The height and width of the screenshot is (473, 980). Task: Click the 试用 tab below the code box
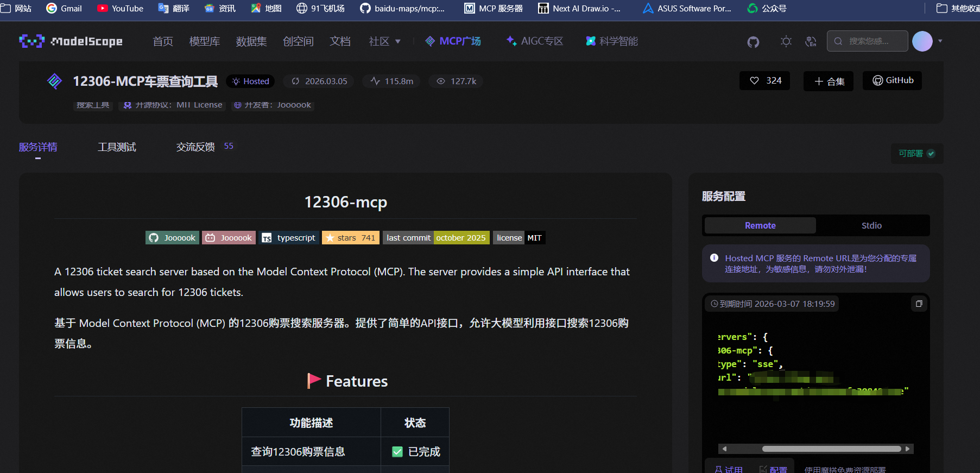pos(729,469)
